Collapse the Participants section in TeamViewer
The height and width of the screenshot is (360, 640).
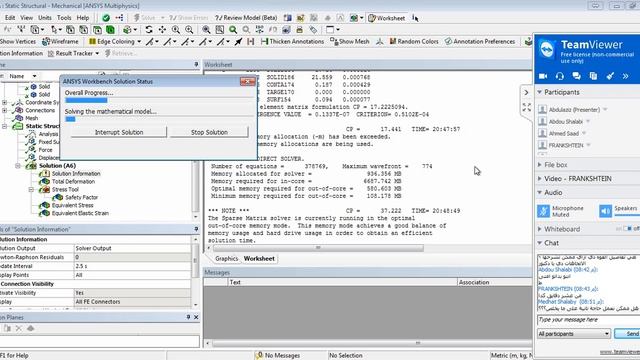click(x=540, y=92)
